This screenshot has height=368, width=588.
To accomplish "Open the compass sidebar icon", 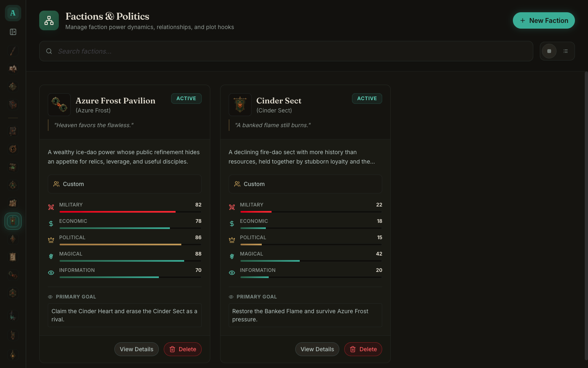I will (13, 87).
